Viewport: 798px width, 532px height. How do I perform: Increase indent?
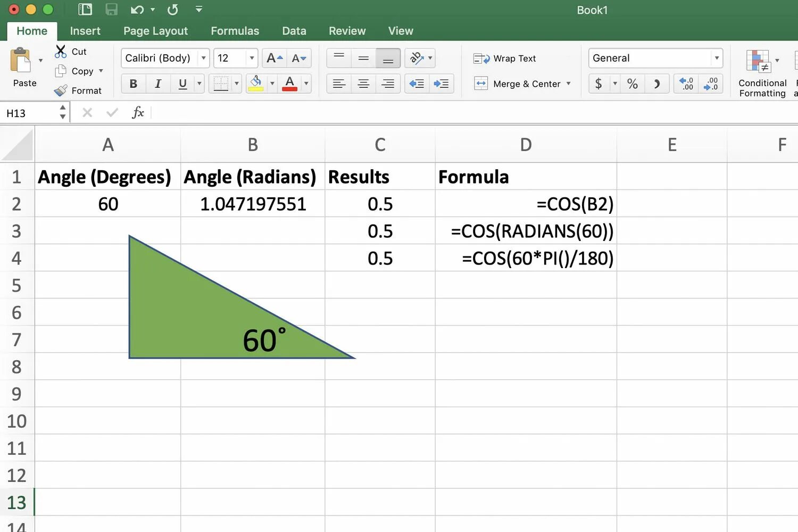pyautogui.click(x=441, y=84)
